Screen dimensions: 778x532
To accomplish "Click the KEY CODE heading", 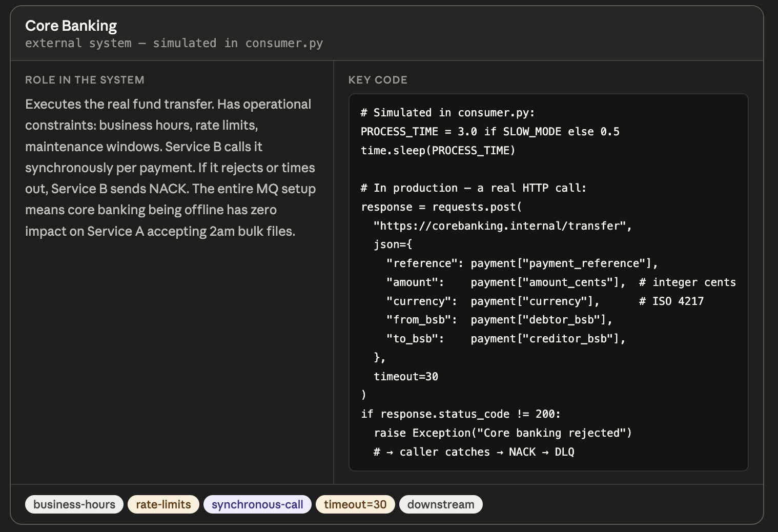I will tap(378, 80).
